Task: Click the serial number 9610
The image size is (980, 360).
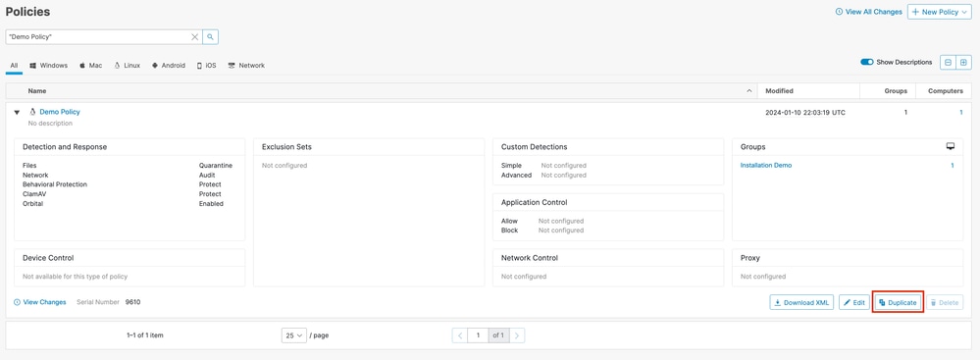Action: click(132, 302)
